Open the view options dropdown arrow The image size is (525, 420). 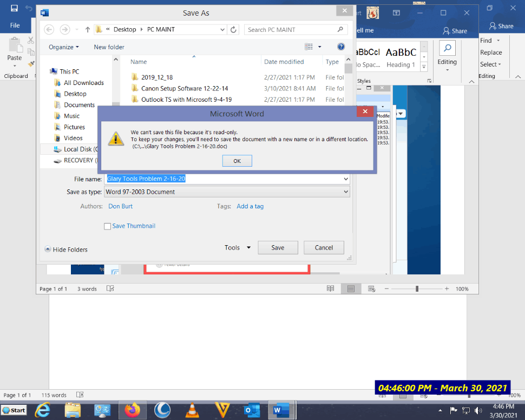point(319,47)
